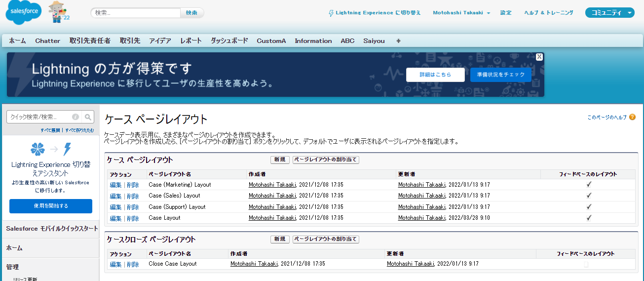The image size is (644, 281).
Task: Delete Case (Sales) Layout via 削除
Action: pyautogui.click(x=133, y=196)
